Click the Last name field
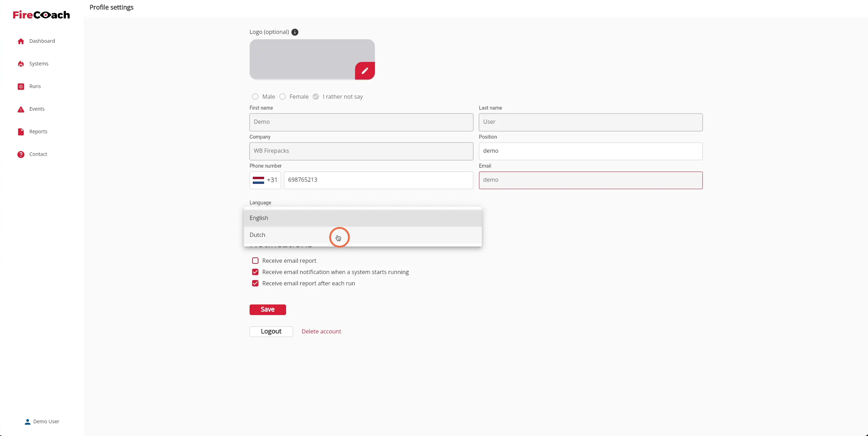868x436 pixels. click(591, 122)
